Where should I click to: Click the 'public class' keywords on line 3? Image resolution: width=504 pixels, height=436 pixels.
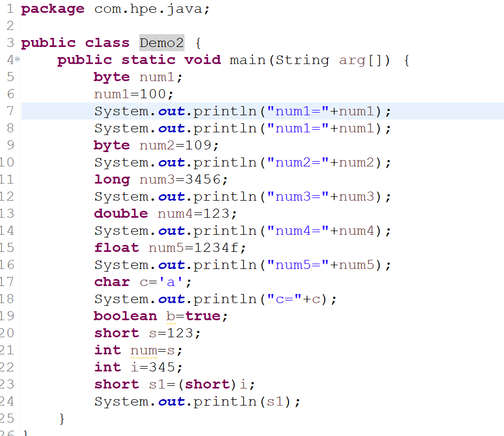[75, 43]
